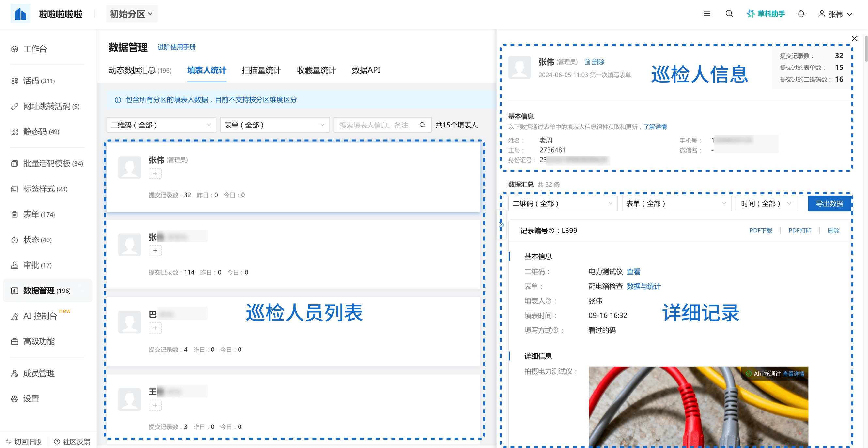This screenshot has width=868, height=448.
Task: Click the notification bell icon
Action: click(x=801, y=14)
